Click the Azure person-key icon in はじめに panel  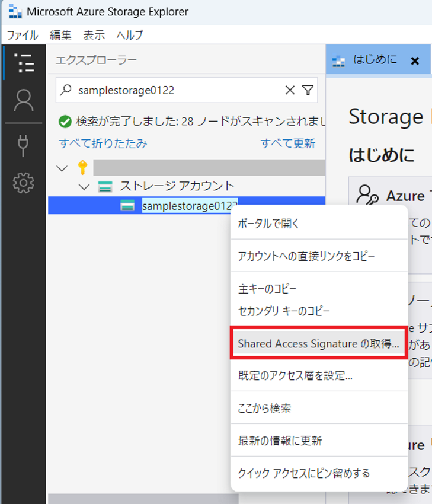pyautogui.click(x=367, y=195)
